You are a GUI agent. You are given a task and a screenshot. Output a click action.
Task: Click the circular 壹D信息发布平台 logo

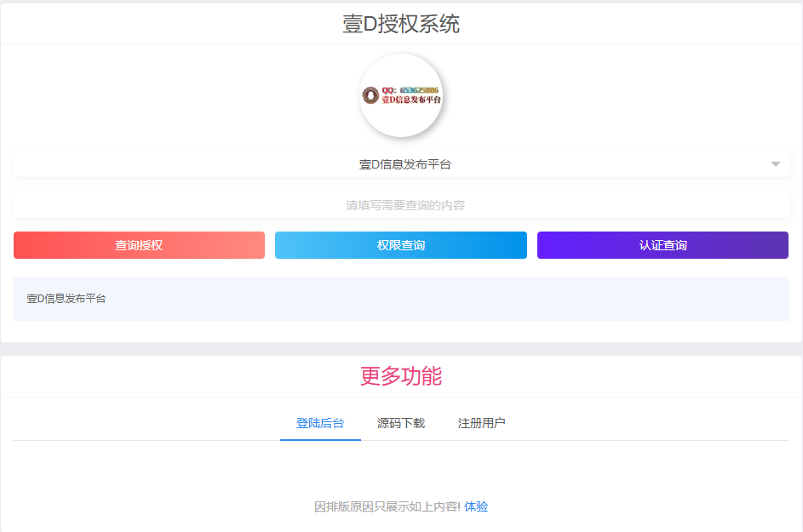[x=401, y=95]
